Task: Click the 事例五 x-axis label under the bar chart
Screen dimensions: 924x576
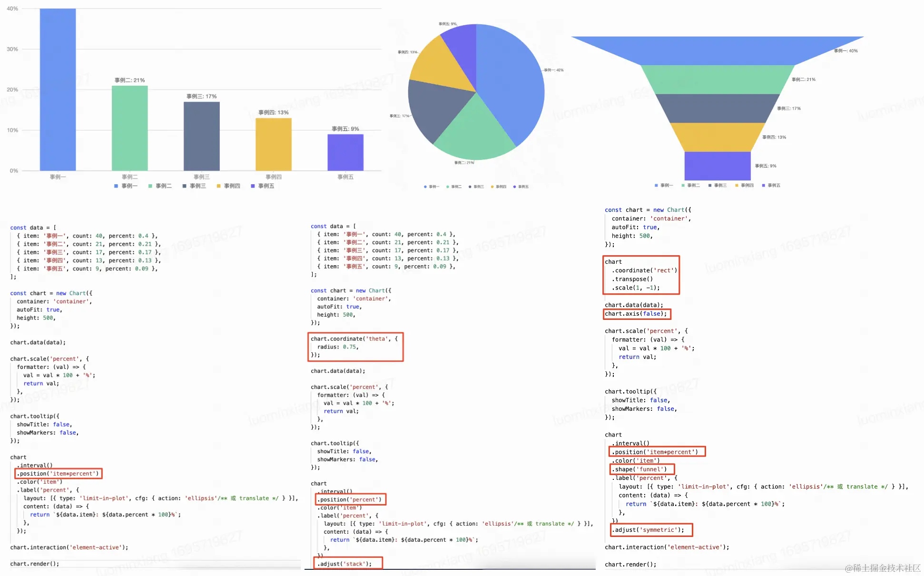Action: (x=345, y=177)
